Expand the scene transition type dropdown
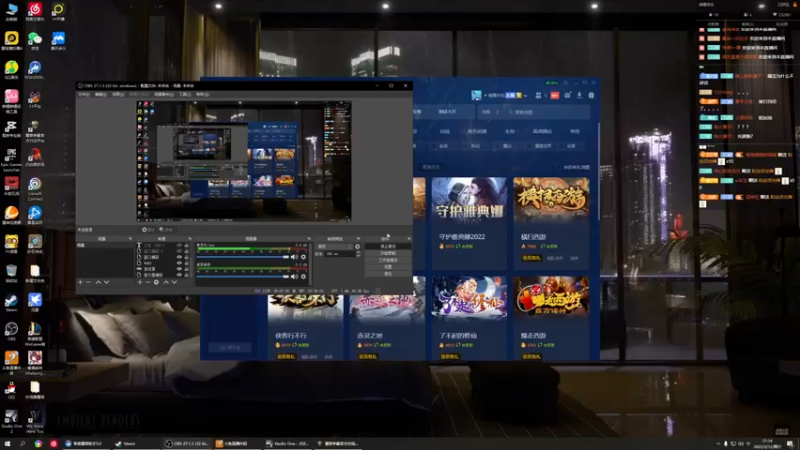This screenshot has height=450, width=800. tap(335, 246)
